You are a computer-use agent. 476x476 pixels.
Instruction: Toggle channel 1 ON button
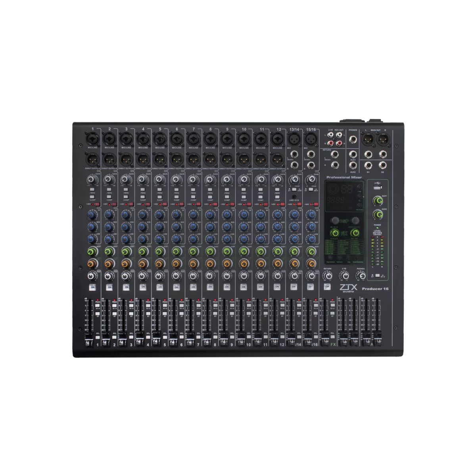92,286
